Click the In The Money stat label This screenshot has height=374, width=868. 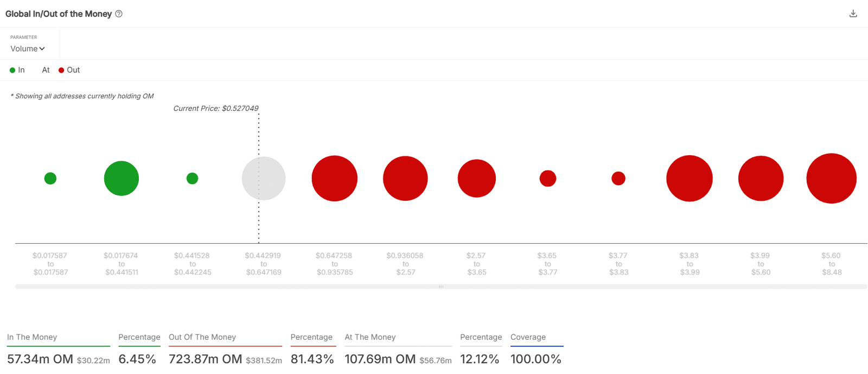tap(32, 337)
